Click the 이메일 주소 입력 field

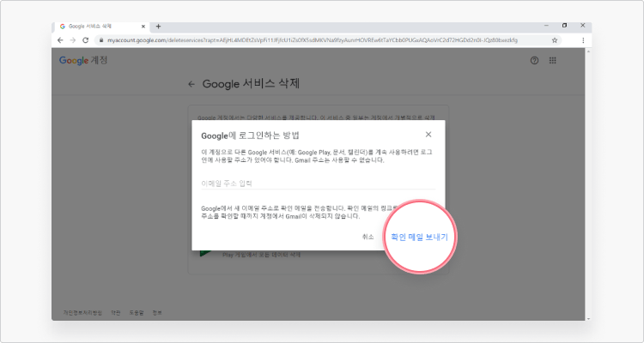[x=319, y=184]
